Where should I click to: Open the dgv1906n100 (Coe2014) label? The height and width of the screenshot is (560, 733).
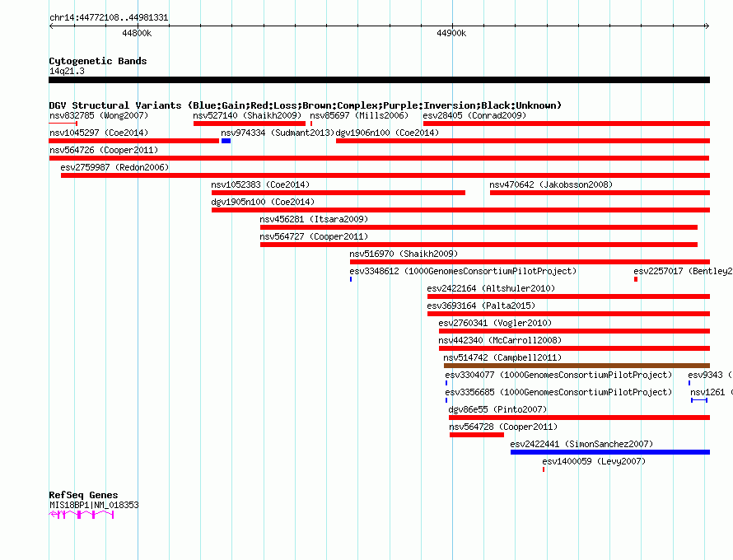click(387, 133)
